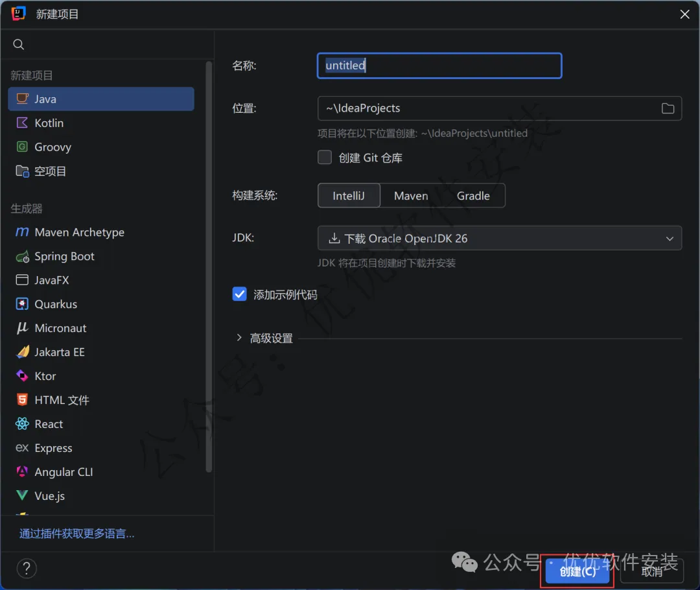Viewport: 700px width, 590px height.
Task: Select the Groovy G icon
Action: pos(22,147)
